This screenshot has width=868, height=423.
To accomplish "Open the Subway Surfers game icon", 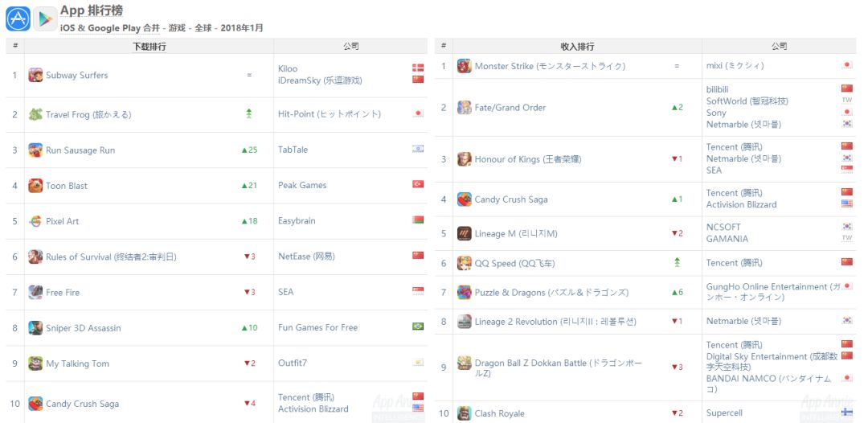I will pos(35,75).
